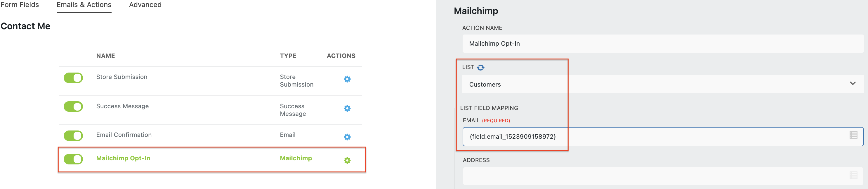Open settings gear for Email Confirmation action
The height and width of the screenshot is (189, 868).
(347, 137)
